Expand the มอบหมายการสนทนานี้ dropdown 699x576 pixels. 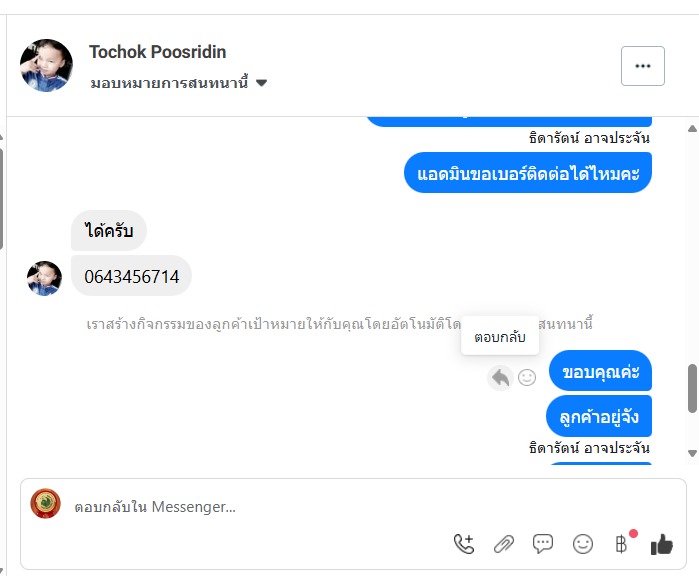click(261, 83)
